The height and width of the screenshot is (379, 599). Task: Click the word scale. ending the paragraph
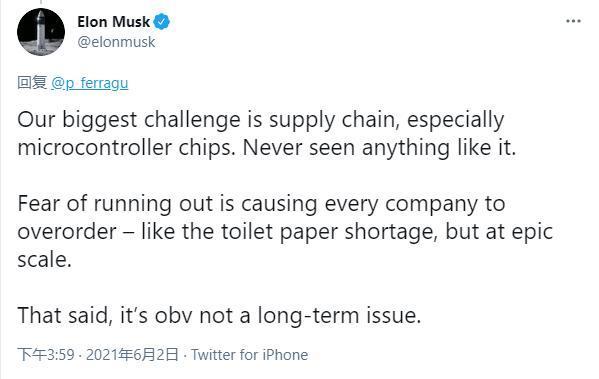[x=44, y=260]
